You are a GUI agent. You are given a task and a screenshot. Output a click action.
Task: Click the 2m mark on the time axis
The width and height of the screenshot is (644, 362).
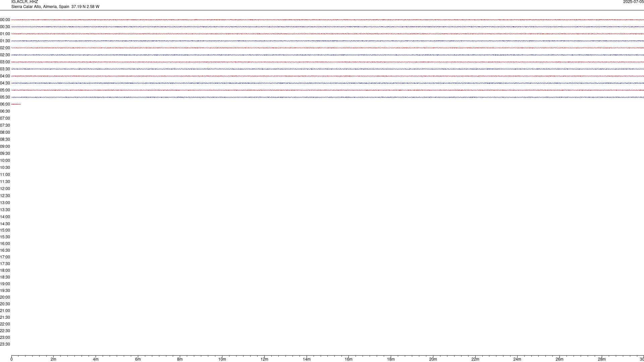point(54,359)
